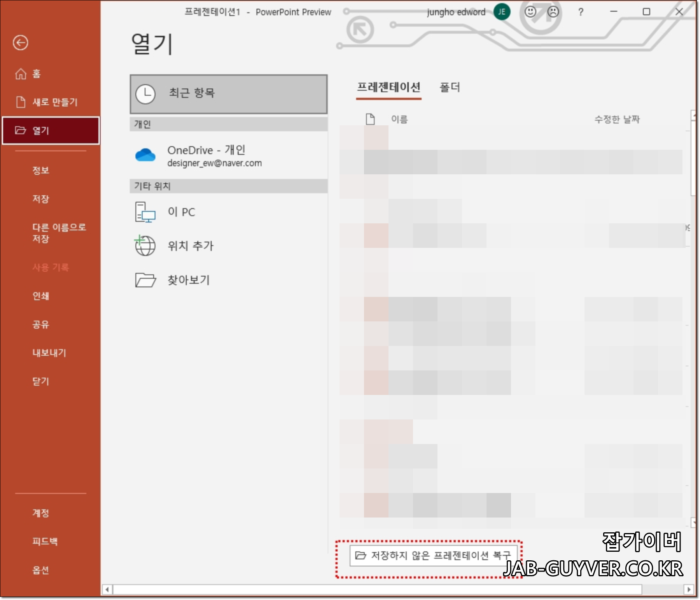Select Open (열기) in the sidebar

pyautogui.click(x=51, y=130)
